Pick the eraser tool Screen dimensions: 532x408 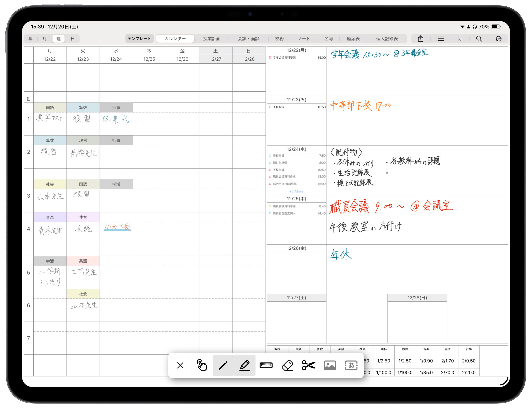[x=287, y=365]
